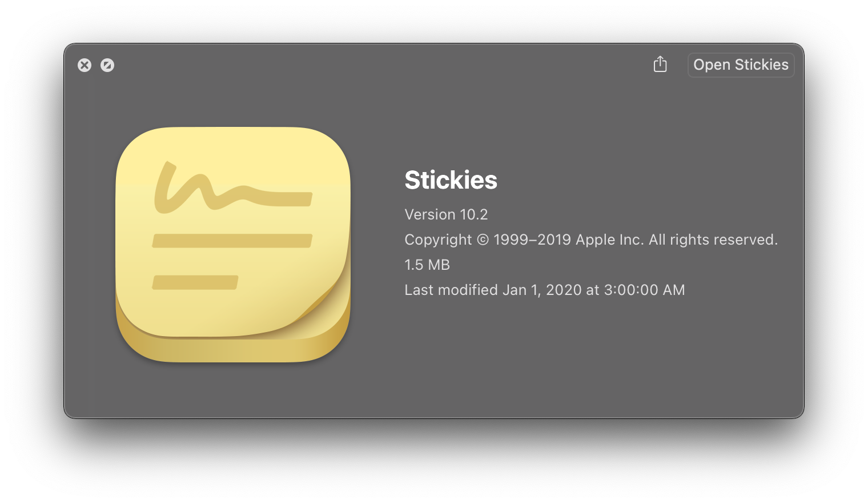Click the large Stickies app icon

pos(233,244)
